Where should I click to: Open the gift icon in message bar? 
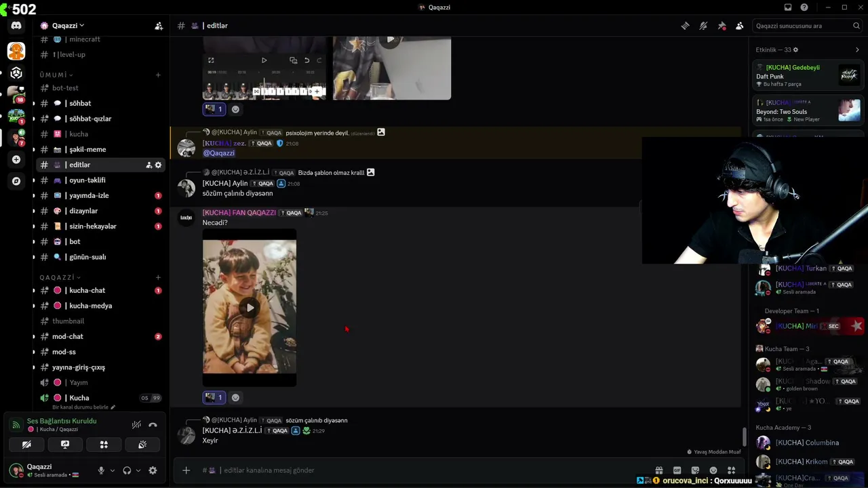(658, 470)
